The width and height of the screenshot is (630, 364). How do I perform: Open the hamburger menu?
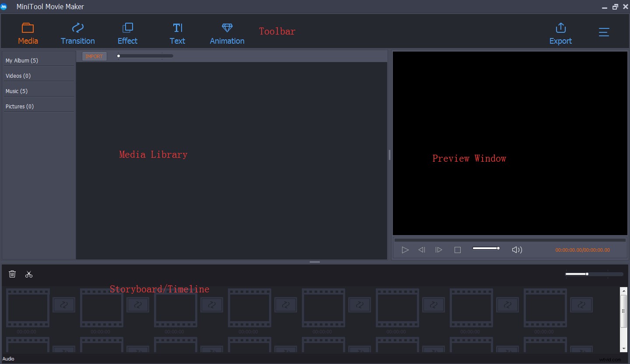tap(604, 32)
